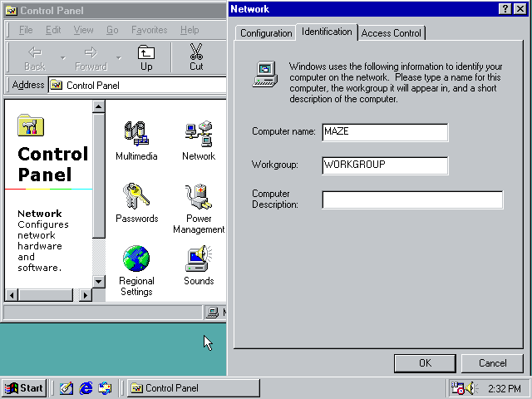This screenshot has width=532, height=399.
Task: Open the Forward history dropdown arrow
Action: point(118,58)
